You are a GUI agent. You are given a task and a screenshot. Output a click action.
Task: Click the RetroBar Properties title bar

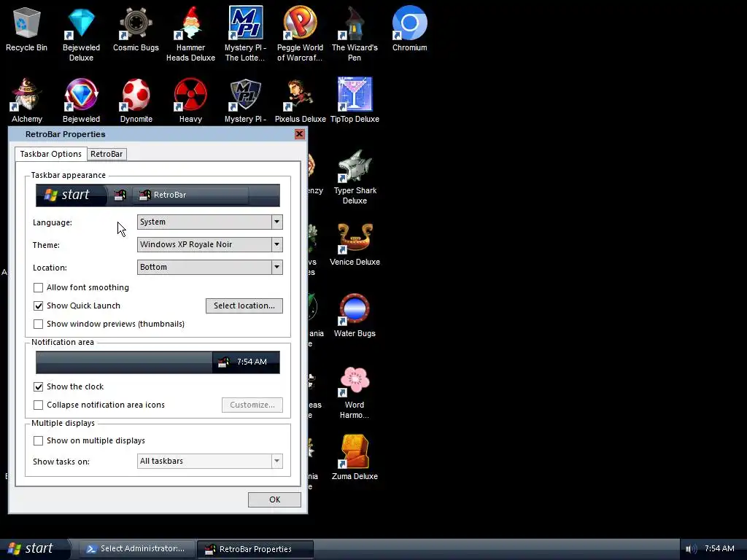(158, 134)
